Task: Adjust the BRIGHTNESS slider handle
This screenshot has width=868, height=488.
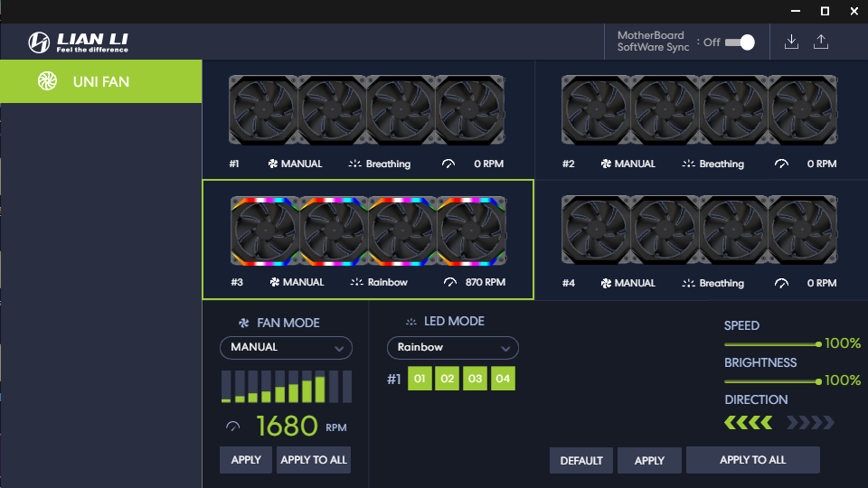Action: pos(818,381)
